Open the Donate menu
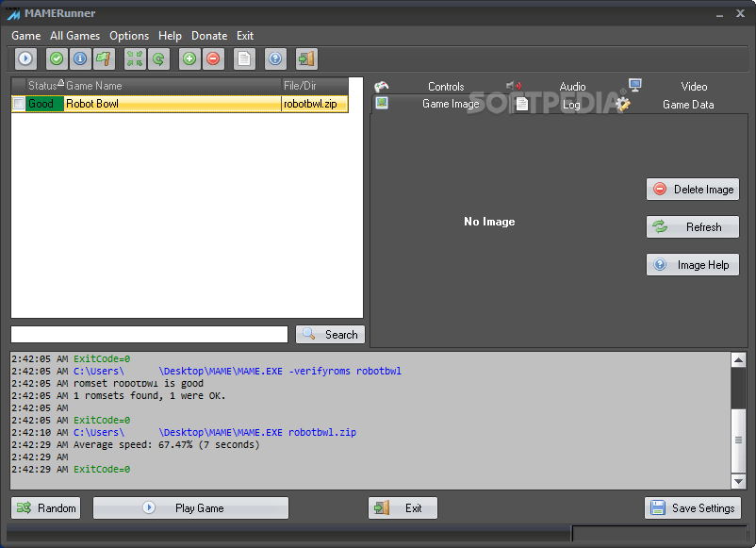The image size is (756, 548). 209,36
